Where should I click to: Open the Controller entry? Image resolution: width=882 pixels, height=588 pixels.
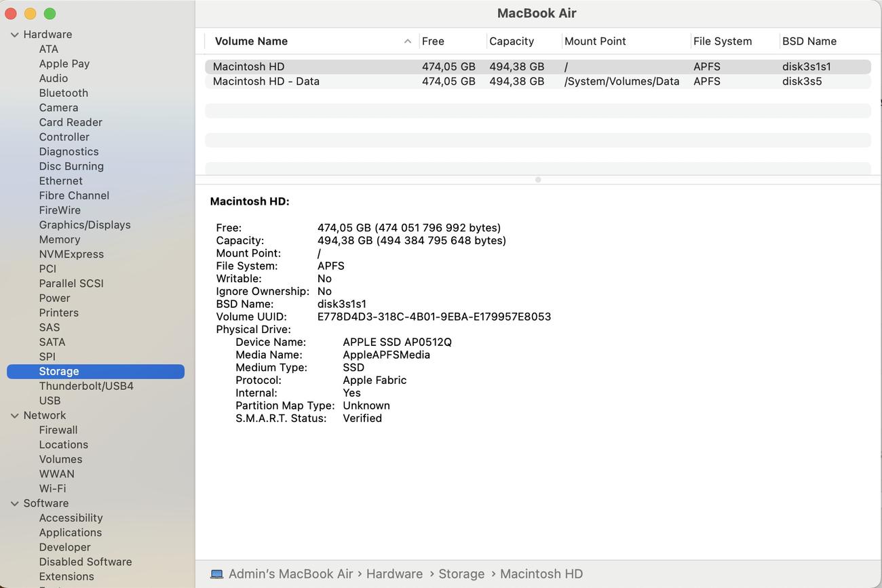click(x=64, y=137)
